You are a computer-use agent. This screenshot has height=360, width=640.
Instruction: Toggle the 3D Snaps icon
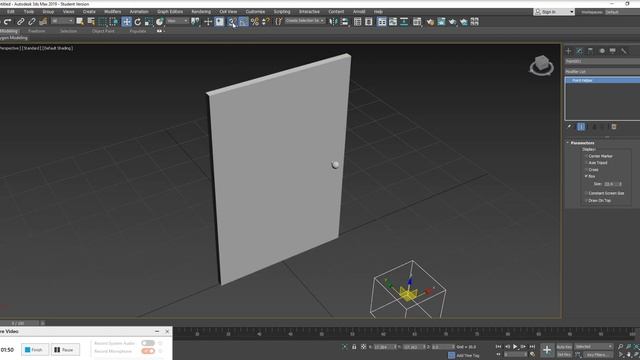click(232, 21)
